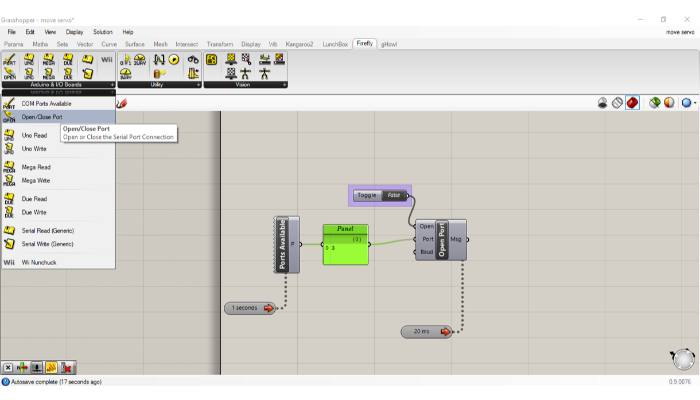Choose Due Write in the list

[58, 212]
